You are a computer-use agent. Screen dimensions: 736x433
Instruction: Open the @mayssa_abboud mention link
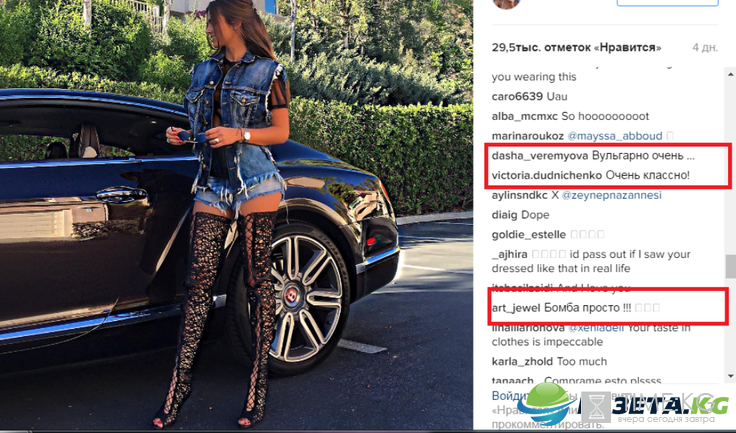coord(615,136)
